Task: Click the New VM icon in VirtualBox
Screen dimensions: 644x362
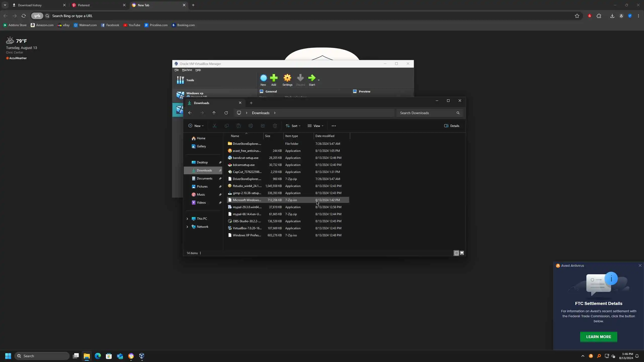Action: click(x=263, y=78)
